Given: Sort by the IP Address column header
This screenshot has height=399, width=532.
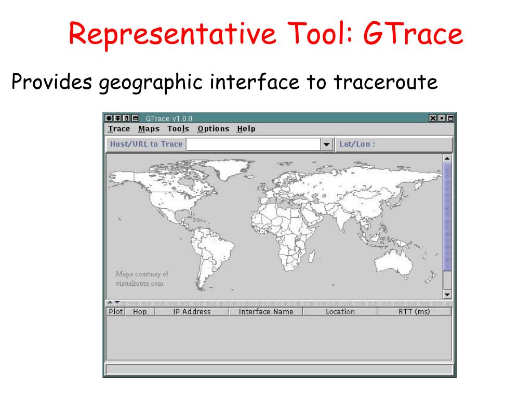Looking at the screenshot, I should tap(192, 312).
